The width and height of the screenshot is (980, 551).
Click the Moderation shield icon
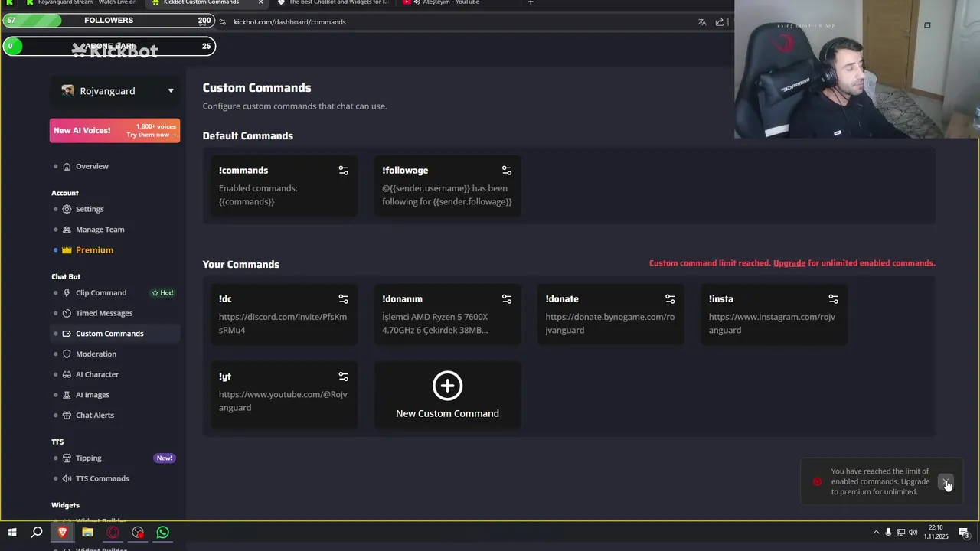pyautogui.click(x=67, y=354)
